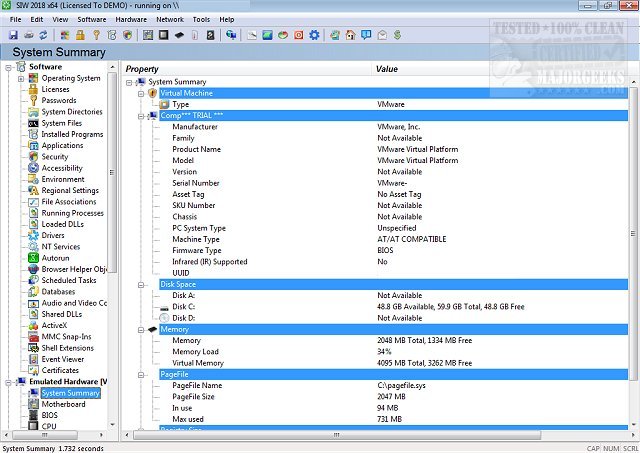Open the Tools menu
This screenshot has width=640, height=453.
pos(201,19)
